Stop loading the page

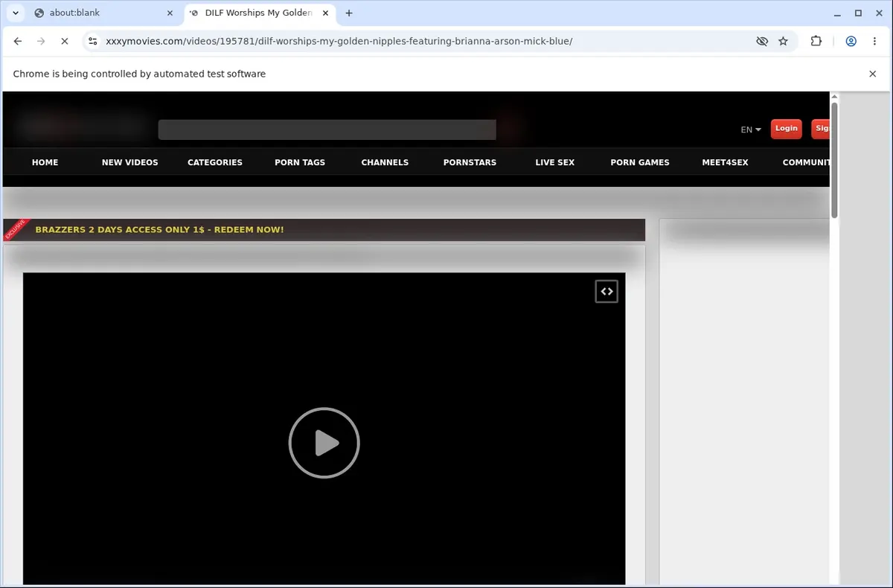(x=64, y=42)
